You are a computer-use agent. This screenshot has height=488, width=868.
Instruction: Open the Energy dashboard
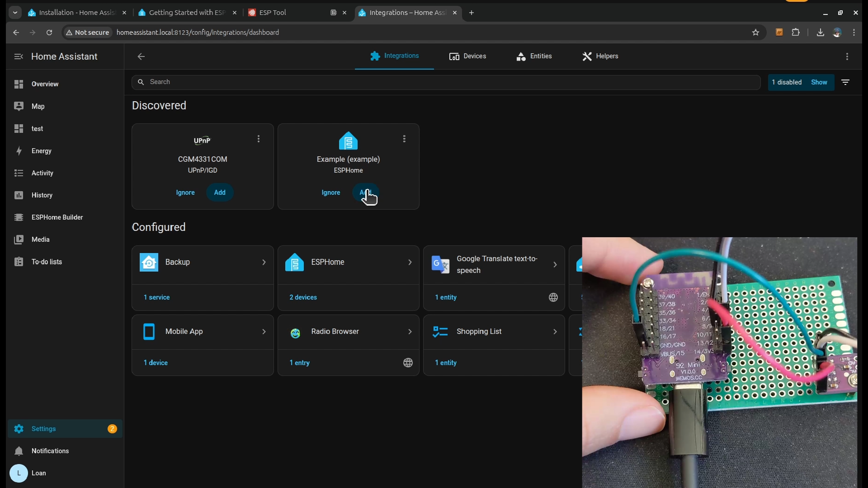point(65,151)
